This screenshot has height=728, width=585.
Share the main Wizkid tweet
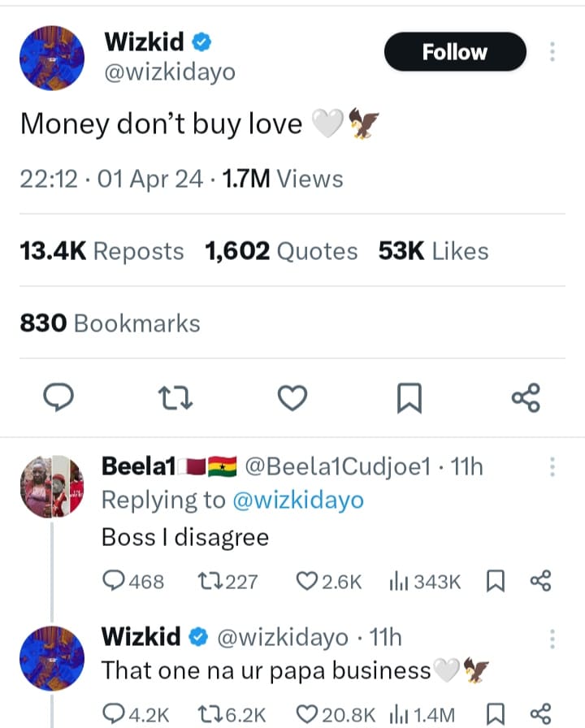[x=525, y=397]
